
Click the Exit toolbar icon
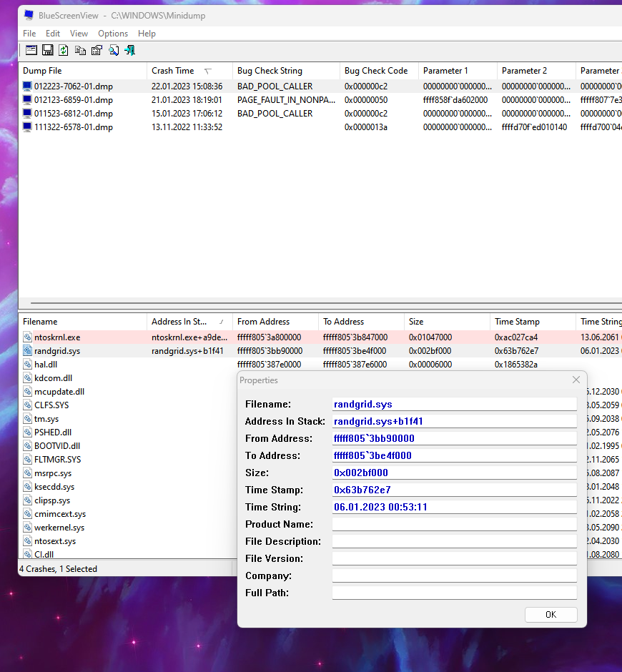pyautogui.click(x=130, y=50)
